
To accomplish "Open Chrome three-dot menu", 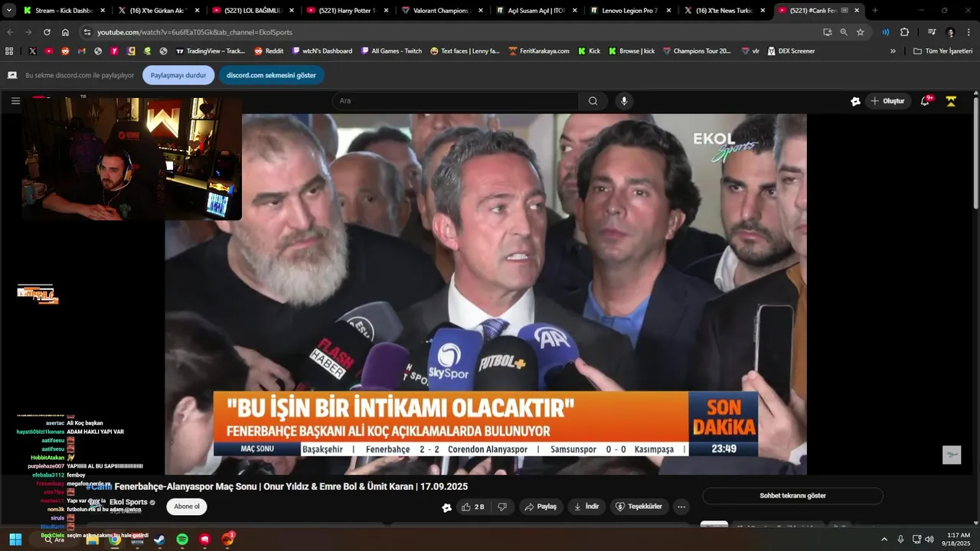I will [x=969, y=32].
